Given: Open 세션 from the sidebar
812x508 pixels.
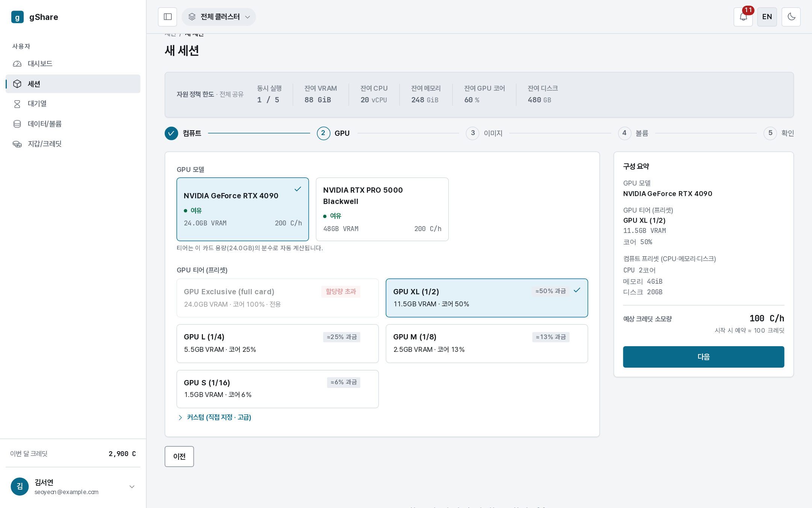Looking at the screenshot, I should [73, 84].
